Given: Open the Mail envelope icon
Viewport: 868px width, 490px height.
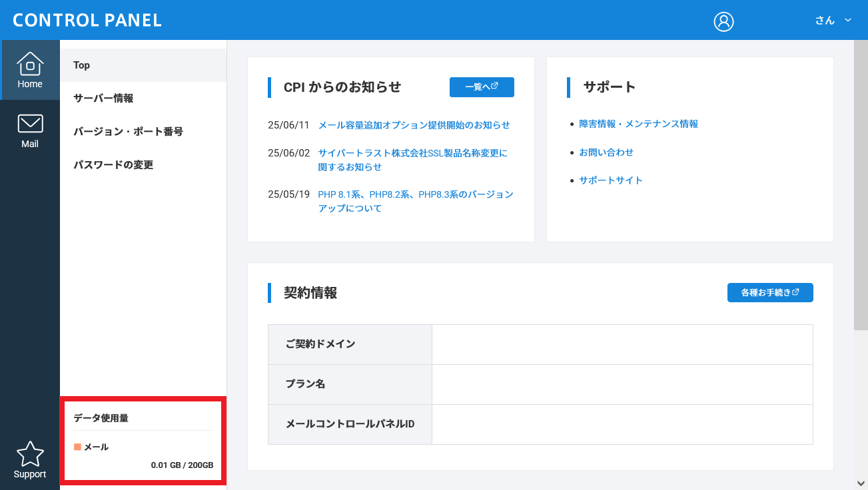Looking at the screenshot, I should tap(30, 124).
